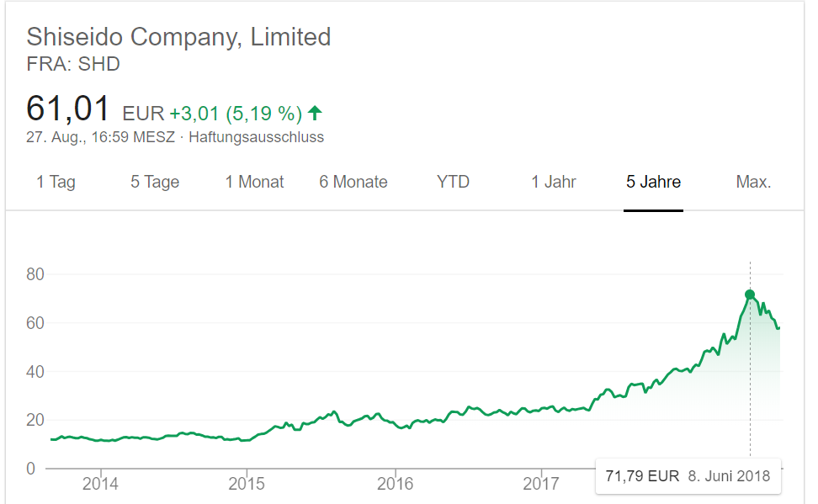Open the 1 Monat chart range

click(x=254, y=182)
